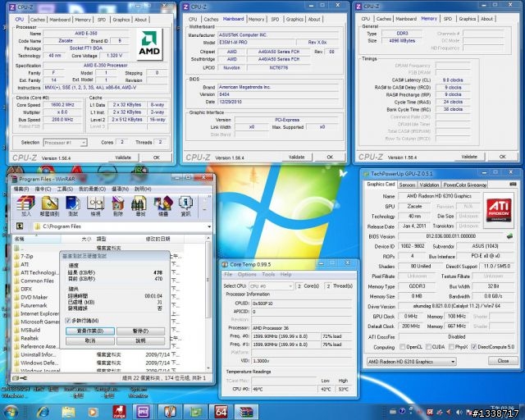
Task: Click the 7-Zip folder icon in WinRAR list
Action: click(x=16, y=256)
